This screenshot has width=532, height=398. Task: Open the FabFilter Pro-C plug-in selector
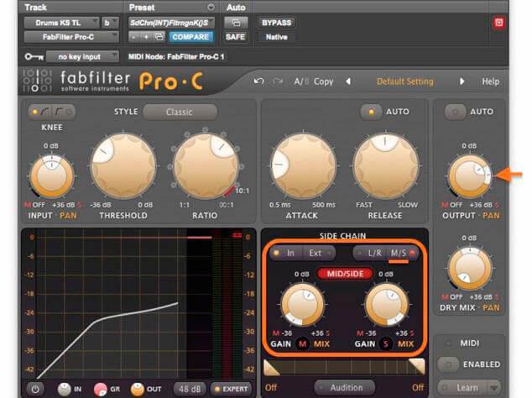click(x=71, y=37)
